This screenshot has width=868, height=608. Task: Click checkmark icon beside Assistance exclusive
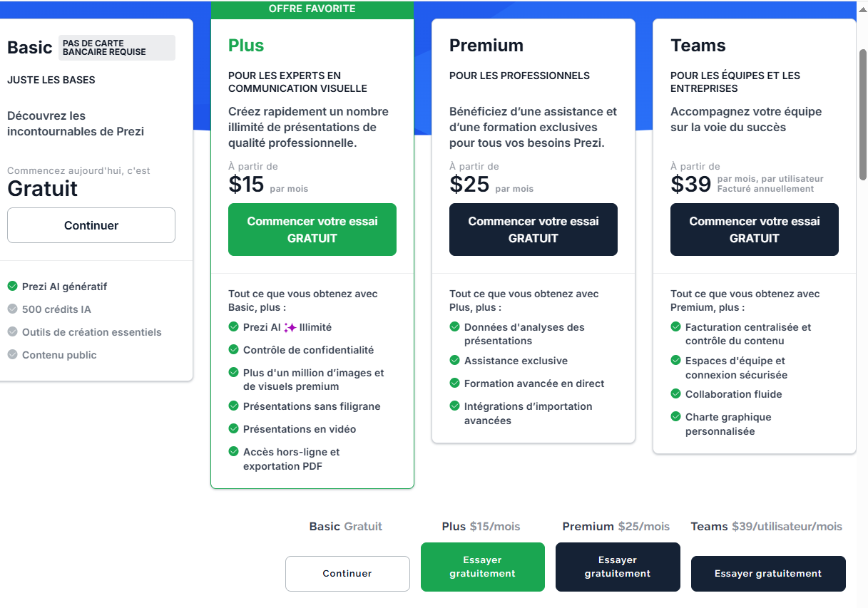pos(454,361)
